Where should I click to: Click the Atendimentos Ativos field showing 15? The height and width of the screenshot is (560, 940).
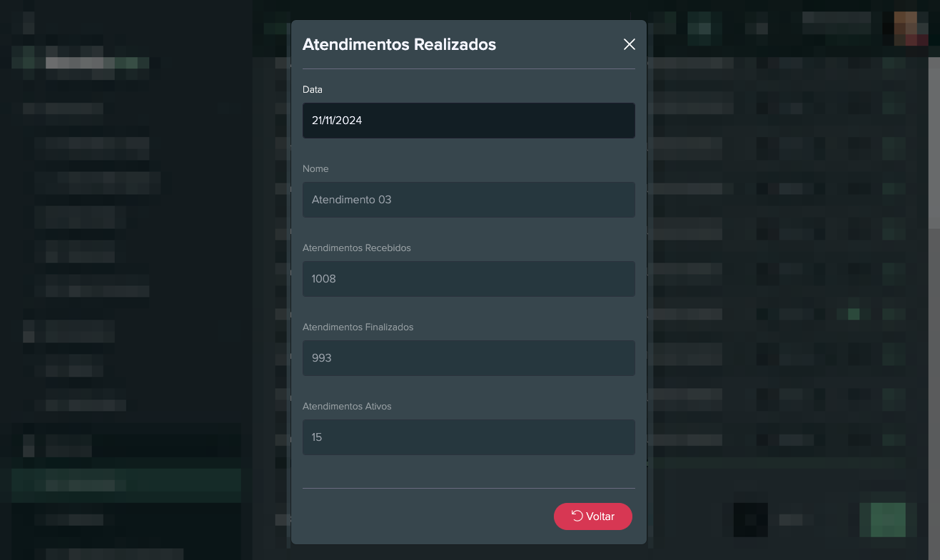pos(468,437)
